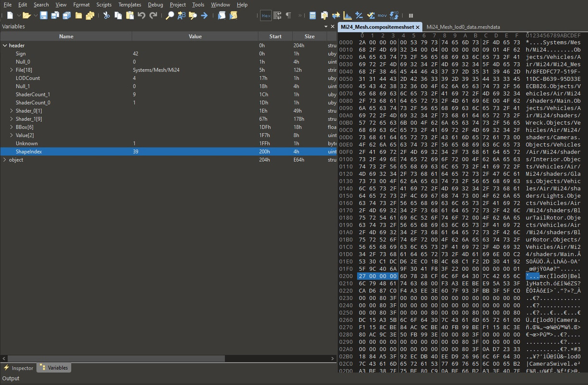
Task: Open the Hex Operations plus-minus icon
Action: click(359, 15)
